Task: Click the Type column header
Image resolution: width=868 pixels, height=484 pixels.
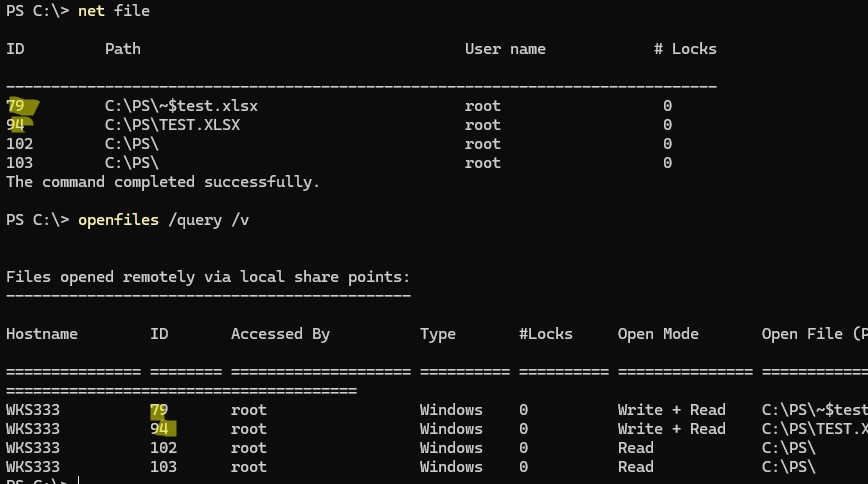Action: (438, 334)
